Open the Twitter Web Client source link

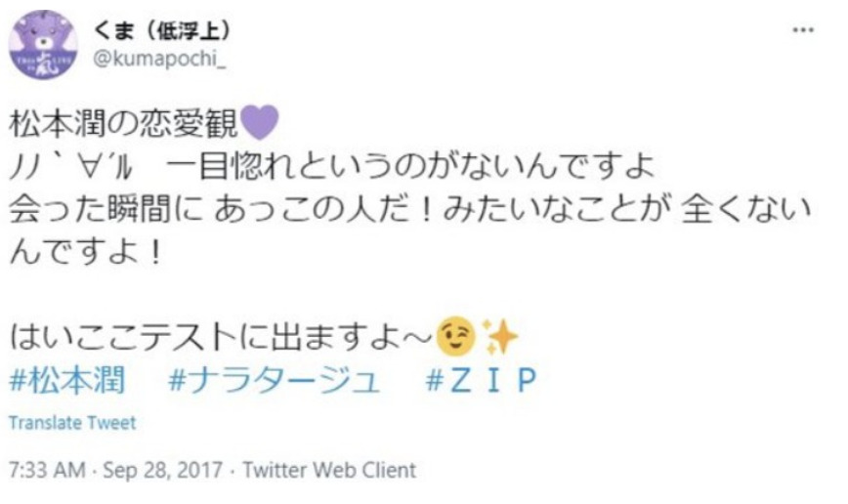(329, 470)
